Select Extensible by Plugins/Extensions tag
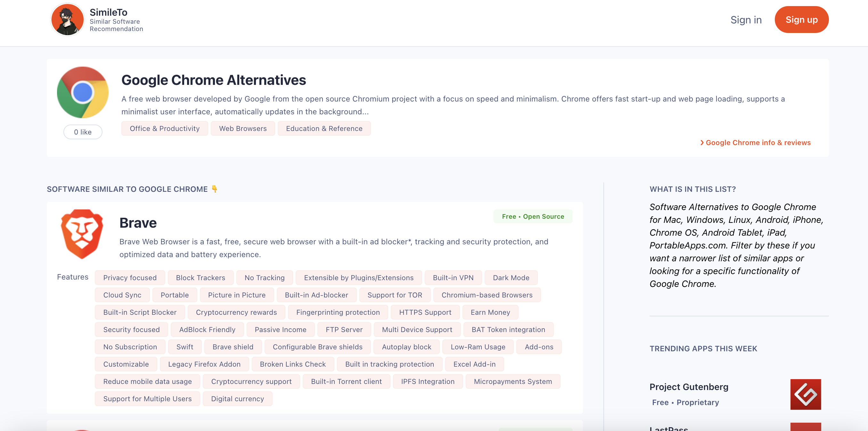The image size is (868, 431). 358,278
